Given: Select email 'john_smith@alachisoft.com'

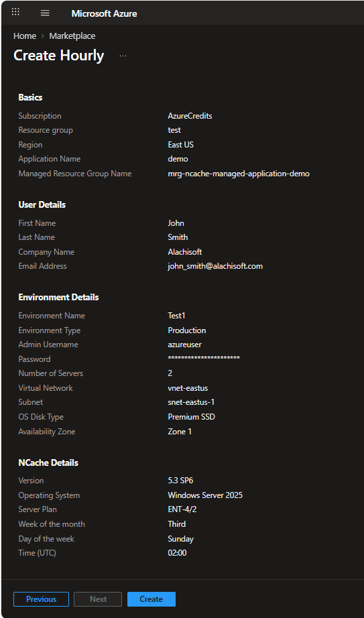Looking at the screenshot, I should (x=215, y=266).
